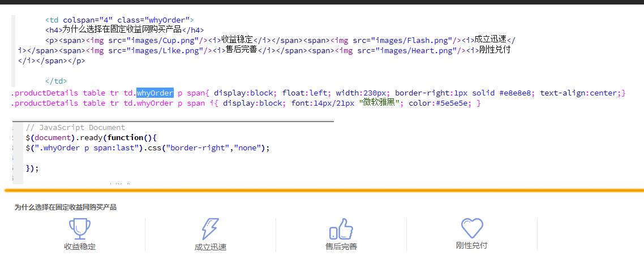Click the trophy cup icon

tap(80, 229)
